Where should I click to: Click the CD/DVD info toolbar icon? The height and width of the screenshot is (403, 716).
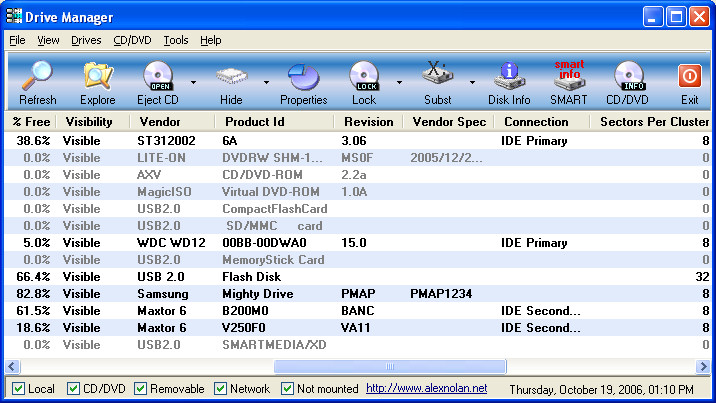pyautogui.click(x=629, y=76)
